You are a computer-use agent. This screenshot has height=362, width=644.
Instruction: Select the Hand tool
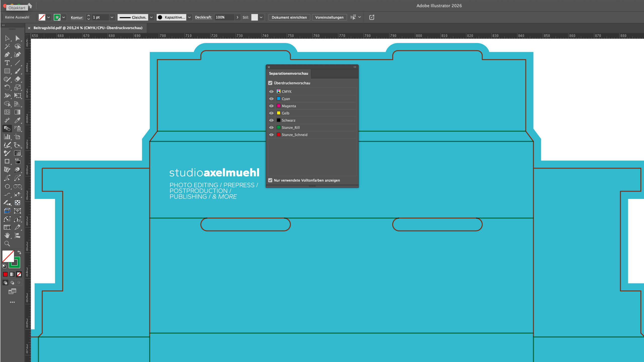pos(7,235)
